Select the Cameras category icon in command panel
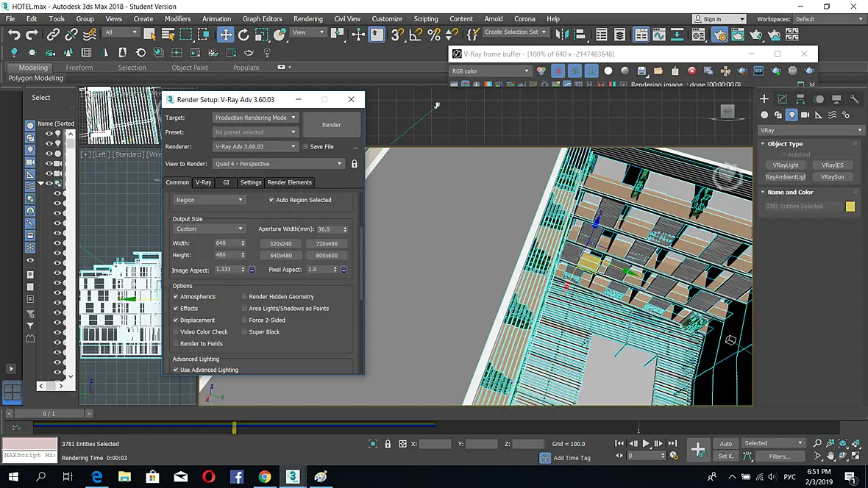 (x=805, y=115)
